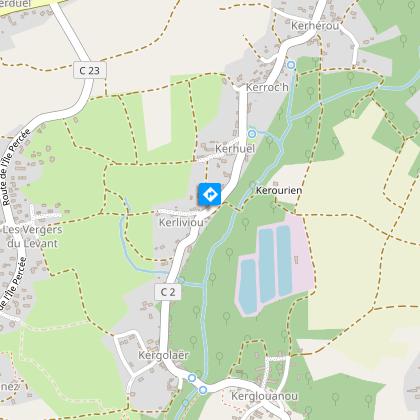Screen dimensions: 420x420
Task: Click the smallest leftmost blue basin
Action: 248,286
